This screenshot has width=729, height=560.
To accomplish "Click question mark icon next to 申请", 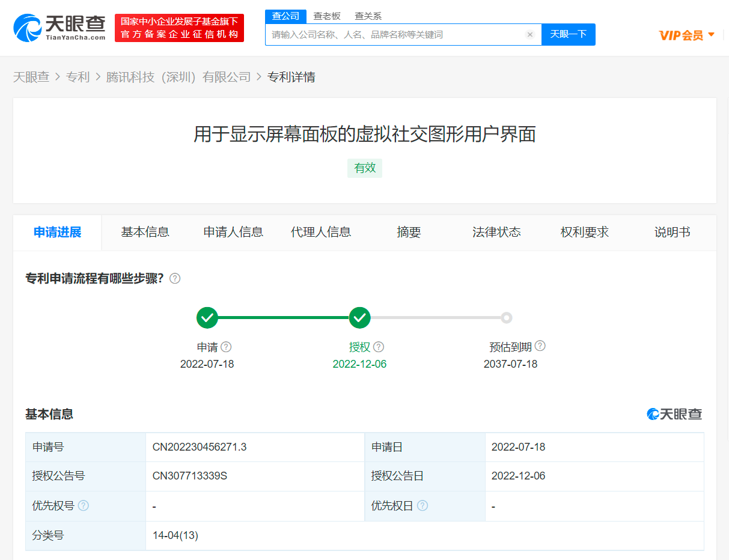I will [x=226, y=347].
